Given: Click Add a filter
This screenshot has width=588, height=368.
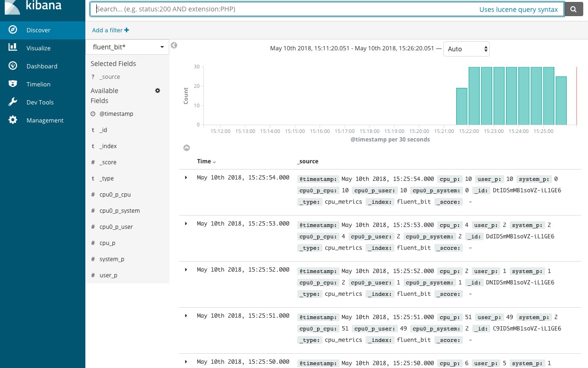Looking at the screenshot, I should tap(110, 30).
